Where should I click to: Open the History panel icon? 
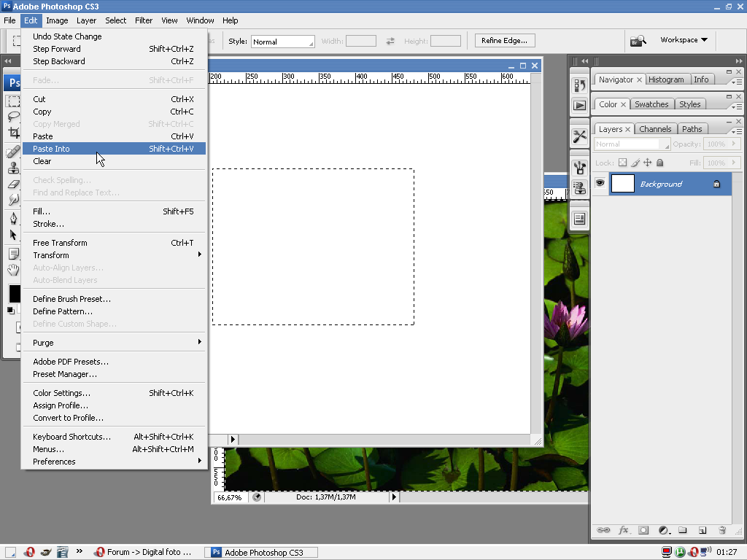point(580,85)
